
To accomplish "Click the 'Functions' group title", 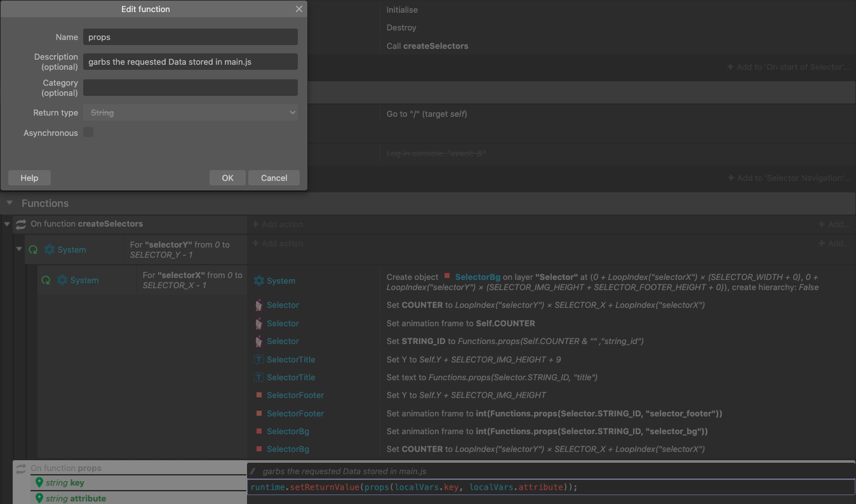I will point(45,203).
